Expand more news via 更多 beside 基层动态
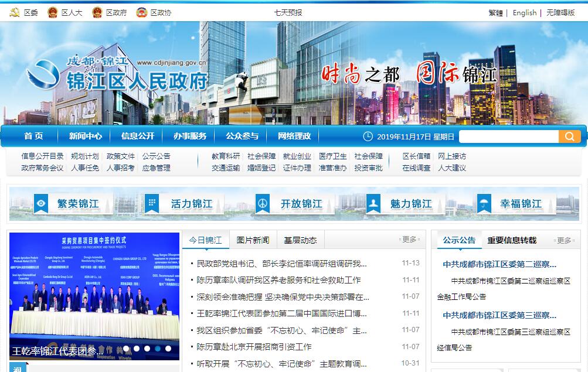The height and width of the screenshot is (372, 588). pyautogui.click(x=409, y=240)
